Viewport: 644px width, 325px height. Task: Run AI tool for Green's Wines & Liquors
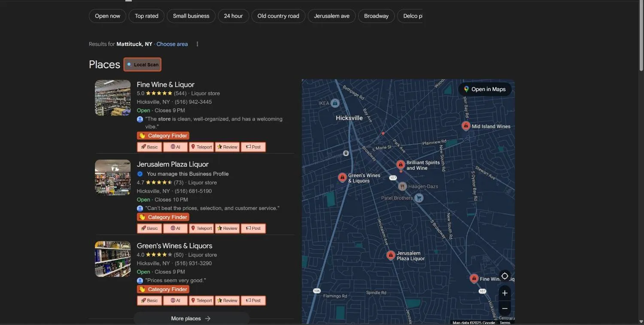[x=175, y=301]
